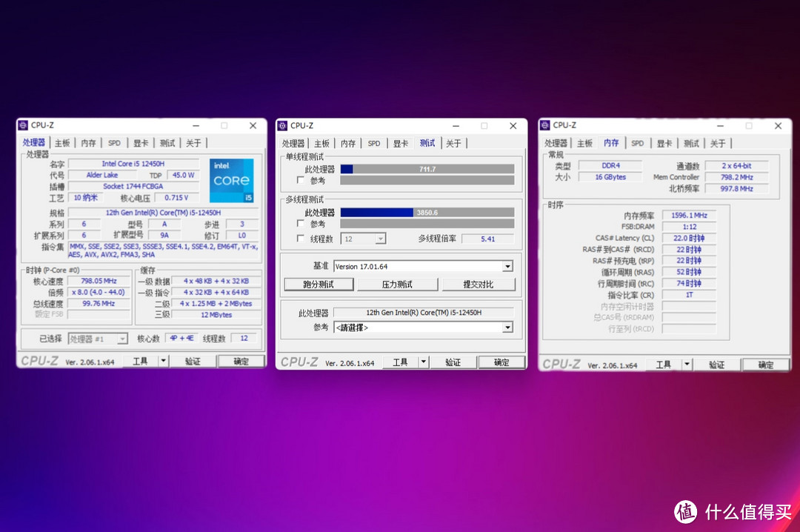
Task: Tick single-thread 參考 reference checkbox
Action: (x=301, y=180)
